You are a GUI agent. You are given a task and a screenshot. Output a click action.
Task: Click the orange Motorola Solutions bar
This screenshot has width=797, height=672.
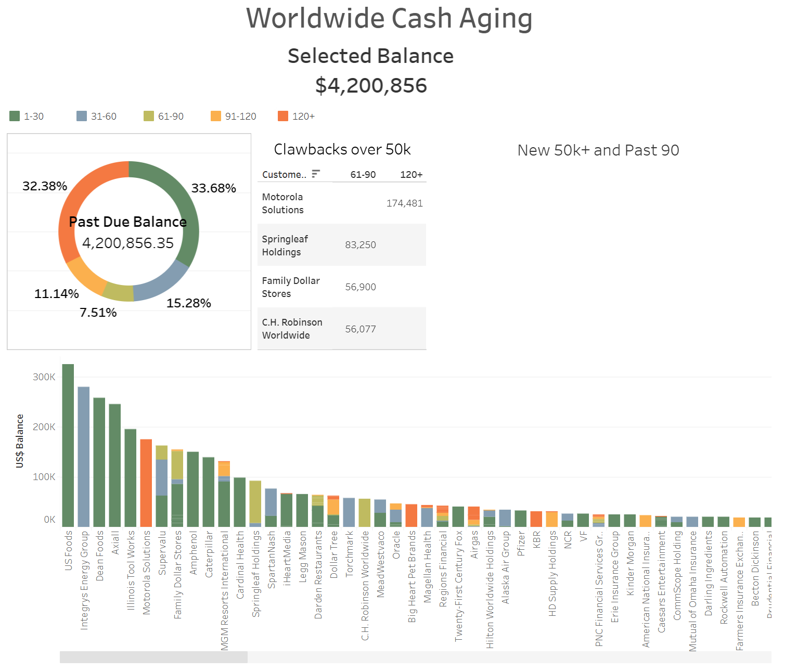click(x=146, y=483)
